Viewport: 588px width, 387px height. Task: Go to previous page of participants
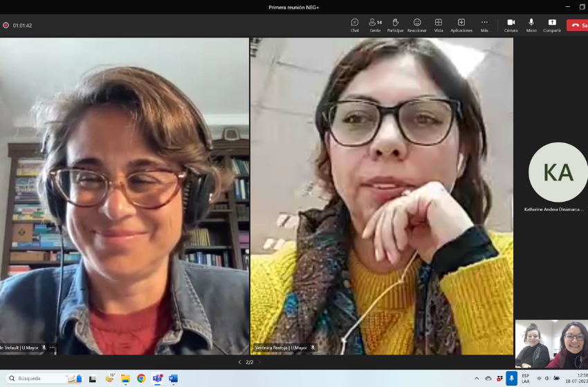[x=239, y=362]
